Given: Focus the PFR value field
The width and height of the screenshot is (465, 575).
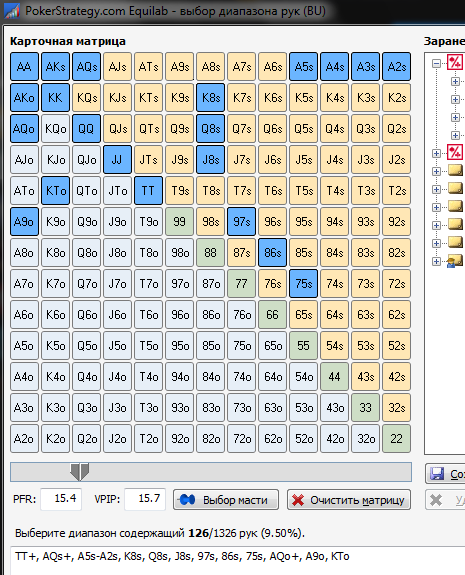Looking at the screenshot, I should (x=61, y=499).
